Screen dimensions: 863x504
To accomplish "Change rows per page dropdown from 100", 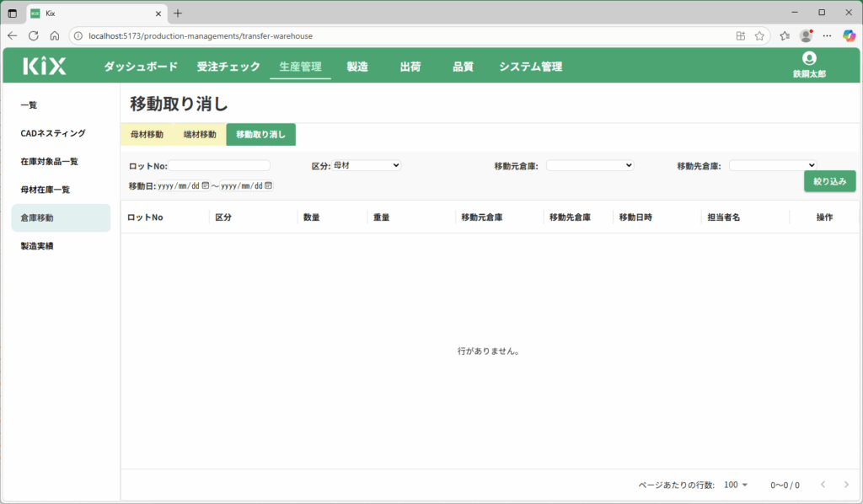I will pyautogui.click(x=736, y=485).
